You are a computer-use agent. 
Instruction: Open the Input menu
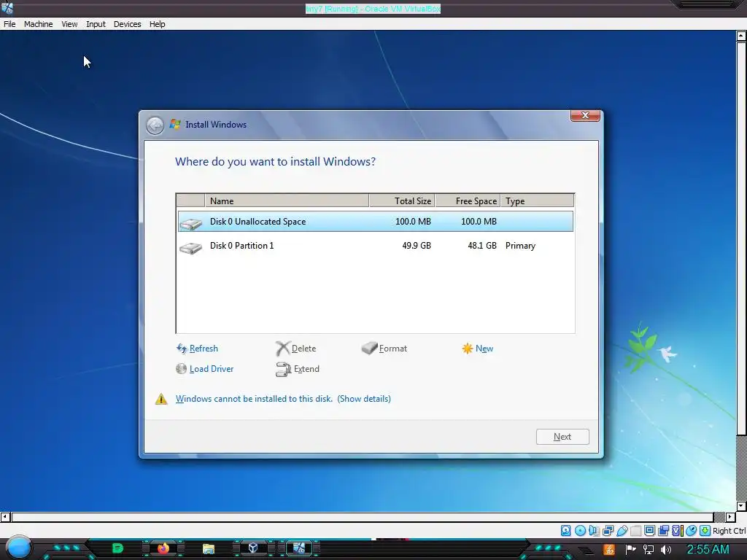[96, 24]
